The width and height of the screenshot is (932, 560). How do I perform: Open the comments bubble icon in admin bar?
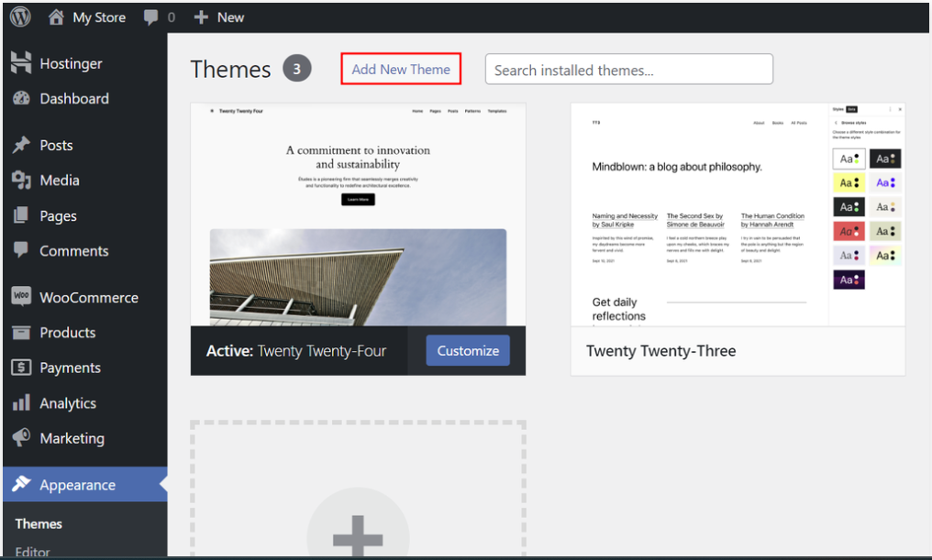coord(151,17)
